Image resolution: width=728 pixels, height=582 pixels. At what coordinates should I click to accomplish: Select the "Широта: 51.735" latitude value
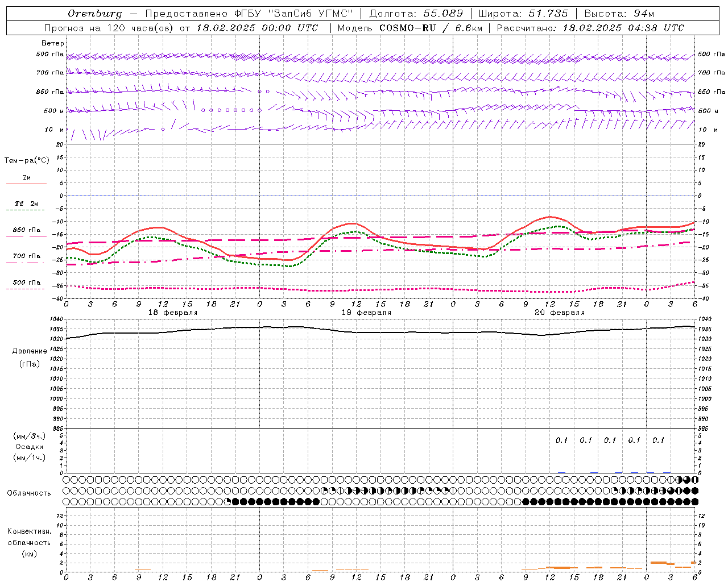pos(523,14)
